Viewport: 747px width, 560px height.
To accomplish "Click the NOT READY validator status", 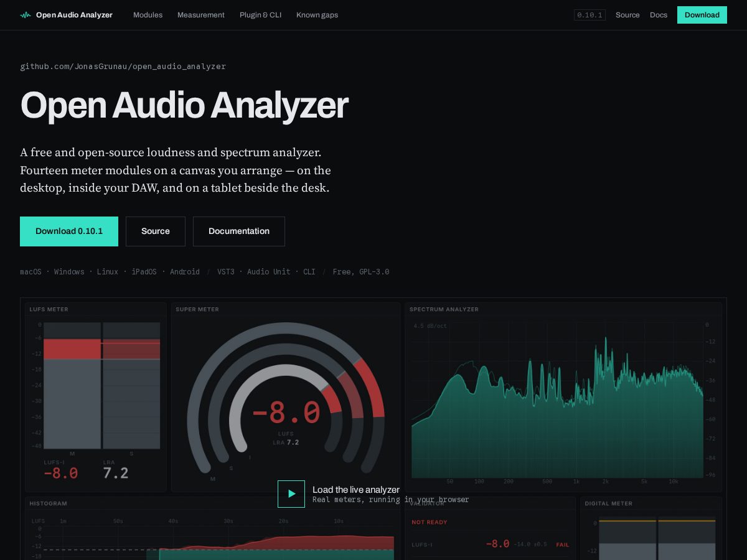I will [430, 522].
